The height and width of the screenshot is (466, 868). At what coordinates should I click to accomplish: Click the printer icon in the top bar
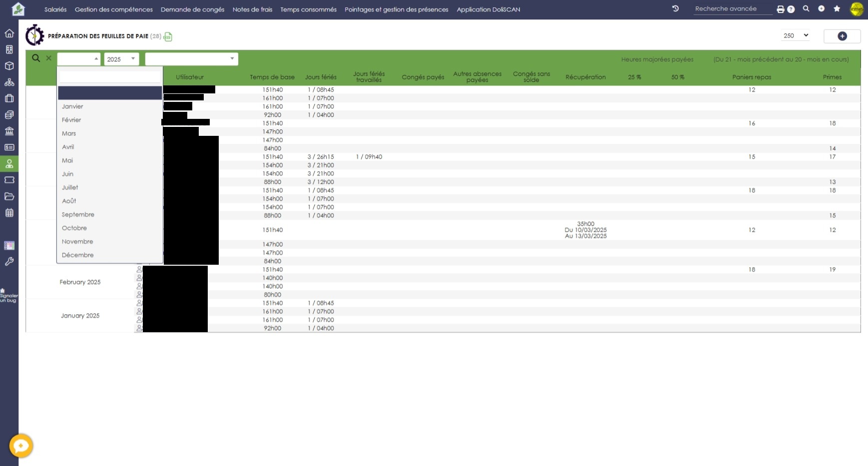coord(781,9)
